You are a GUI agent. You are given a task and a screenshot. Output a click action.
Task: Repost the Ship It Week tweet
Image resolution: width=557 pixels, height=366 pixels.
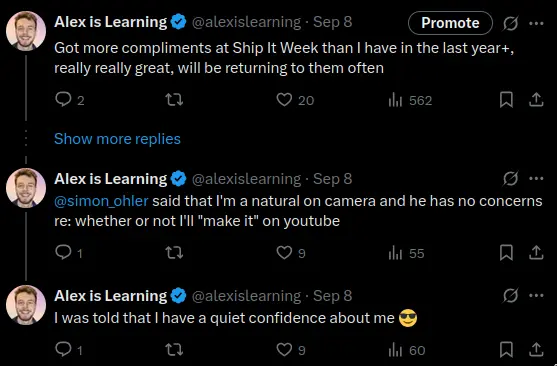click(x=174, y=100)
